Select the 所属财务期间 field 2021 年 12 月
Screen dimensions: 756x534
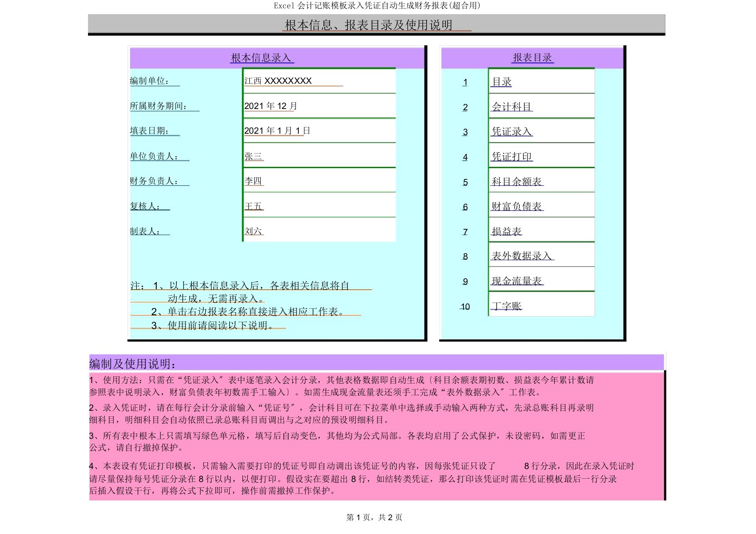319,106
